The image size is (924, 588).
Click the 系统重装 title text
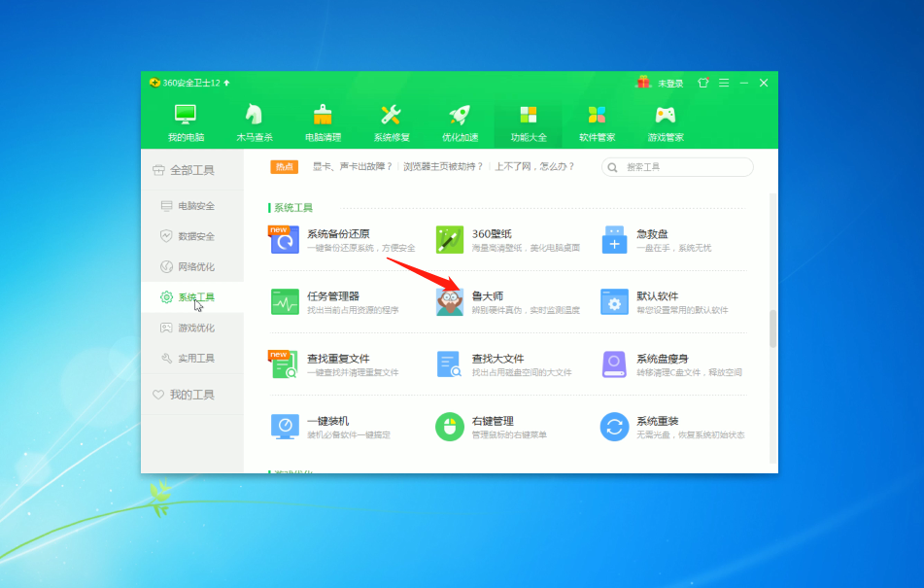(x=657, y=421)
